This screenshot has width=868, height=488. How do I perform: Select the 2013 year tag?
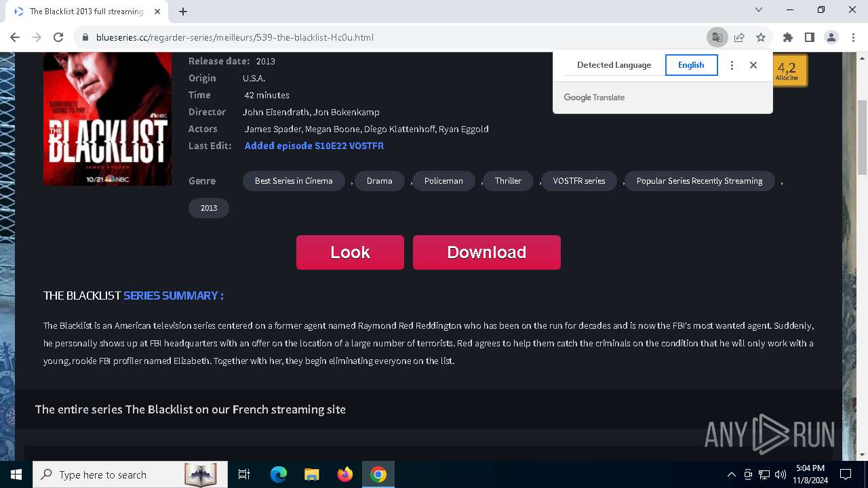pyautogui.click(x=209, y=208)
